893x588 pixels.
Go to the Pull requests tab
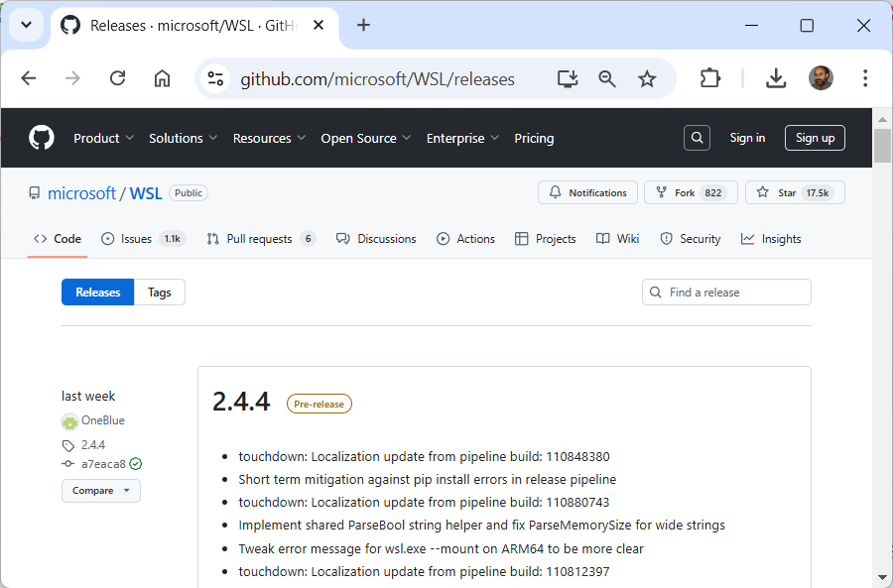[260, 239]
